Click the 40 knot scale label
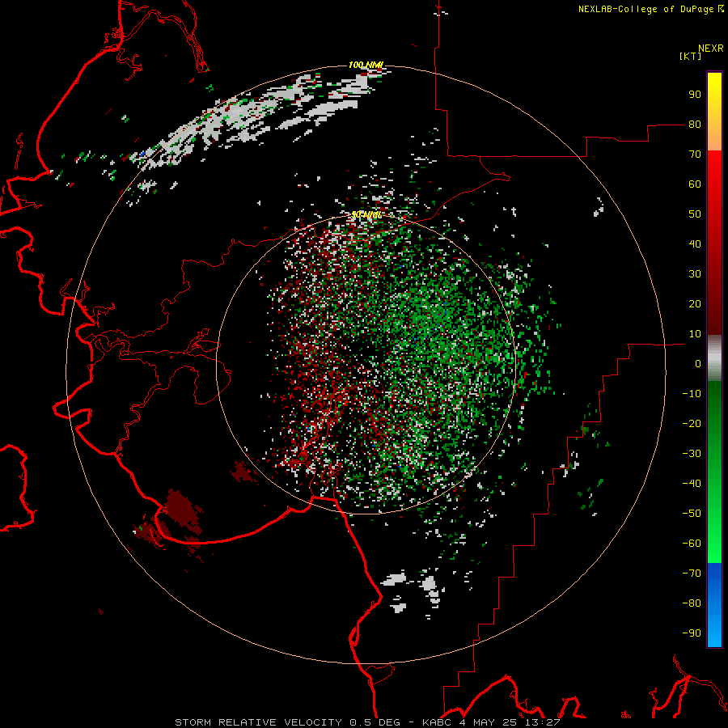Screen dimensions: 728x728 click(695, 244)
